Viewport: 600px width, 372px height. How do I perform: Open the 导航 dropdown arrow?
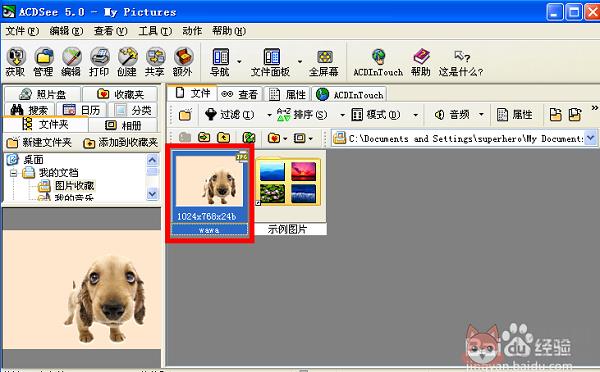[239, 61]
